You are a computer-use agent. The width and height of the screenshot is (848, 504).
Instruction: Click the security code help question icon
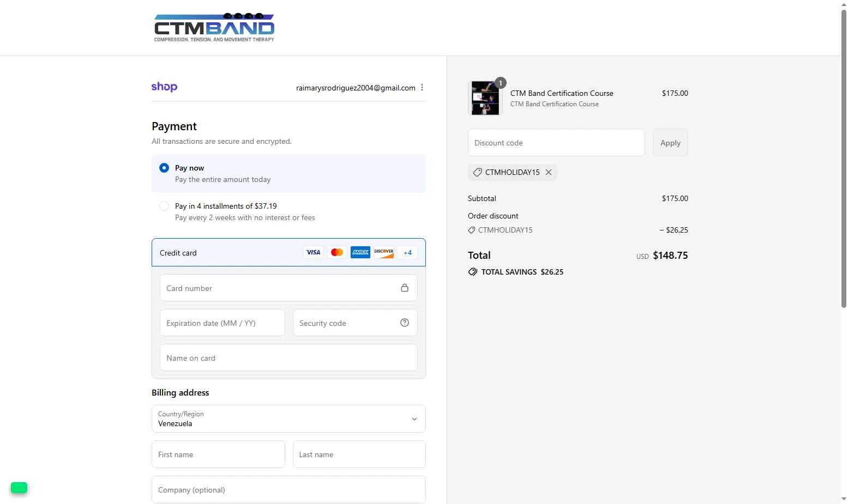pos(405,323)
